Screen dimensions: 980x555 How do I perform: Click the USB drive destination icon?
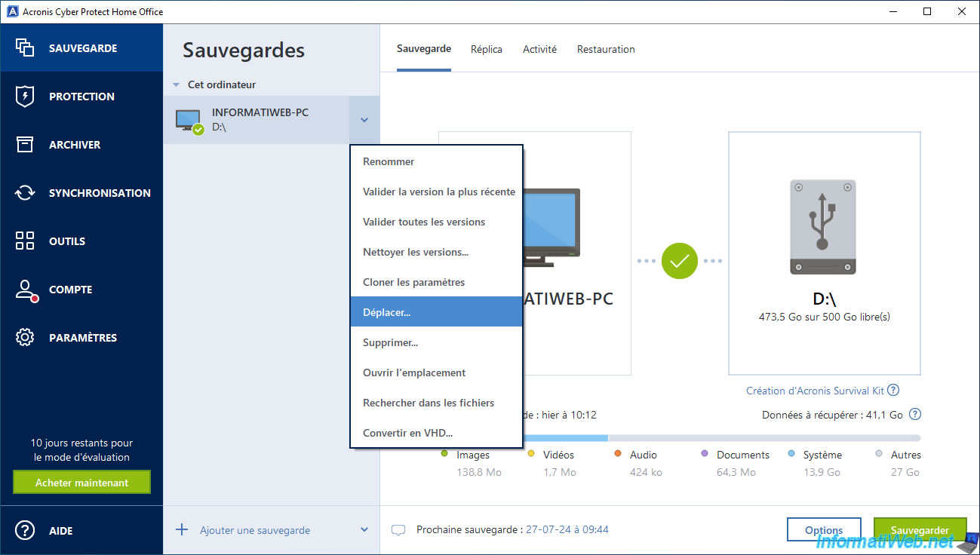(822, 227)
